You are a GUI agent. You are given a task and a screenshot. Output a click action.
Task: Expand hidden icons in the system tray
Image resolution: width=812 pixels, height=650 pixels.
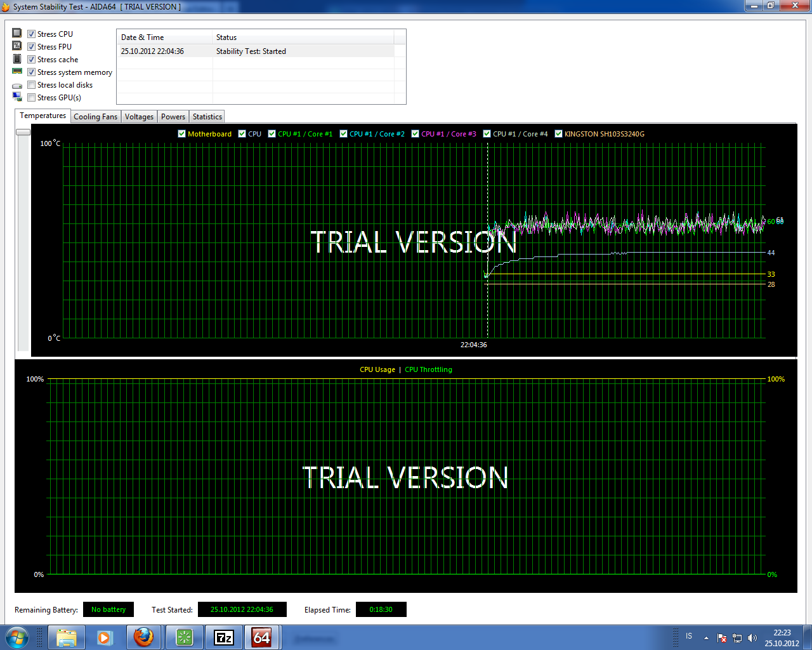(x=706, y=637)
